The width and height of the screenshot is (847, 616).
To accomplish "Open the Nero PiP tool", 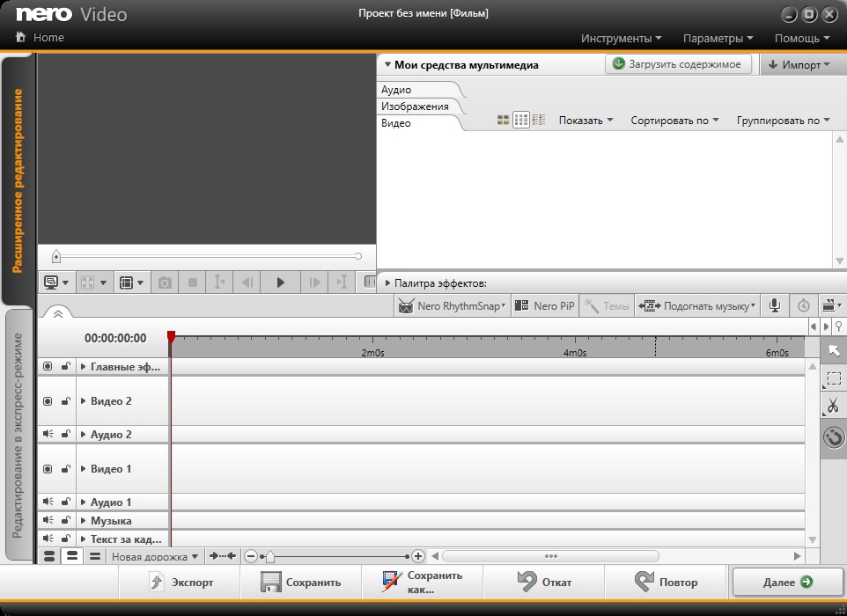I will coord(544,306).
